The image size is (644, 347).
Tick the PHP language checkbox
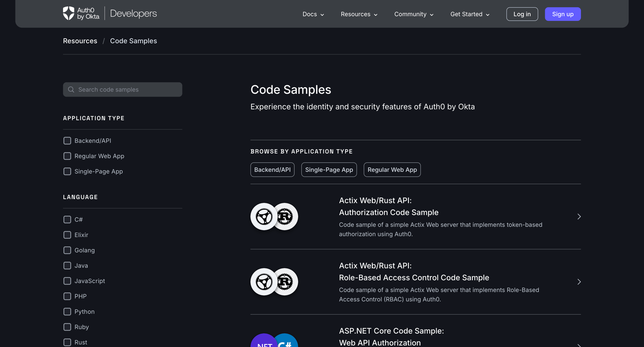(x=67, y=296)
